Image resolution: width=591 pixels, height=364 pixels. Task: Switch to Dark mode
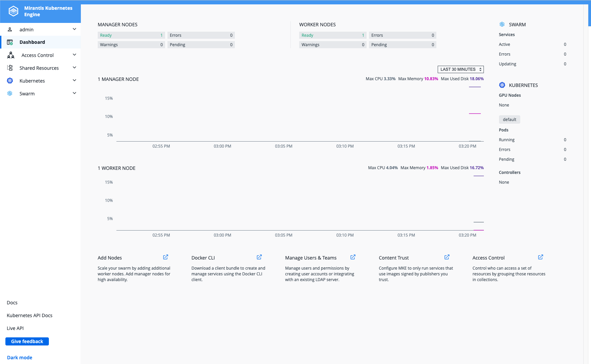(20, 358)
